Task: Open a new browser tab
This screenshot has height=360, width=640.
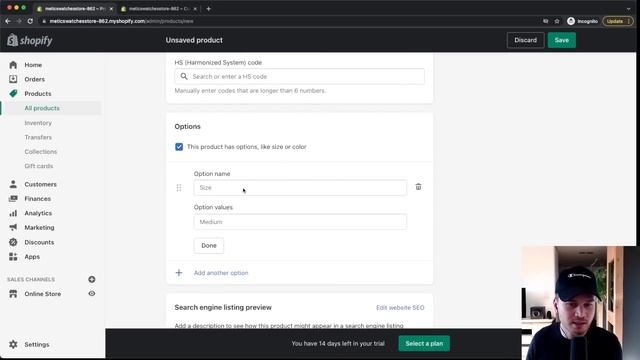Action: pyautogui.click(x=209, y=9)
